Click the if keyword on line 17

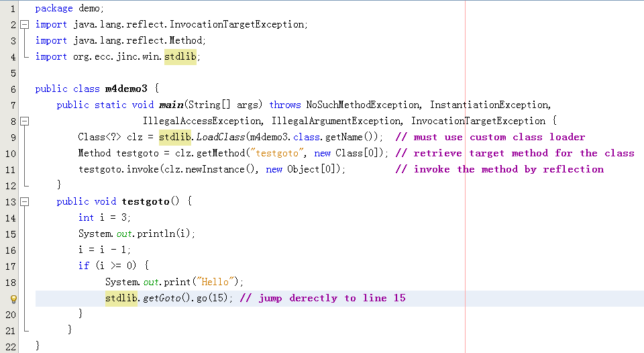click(x=83, y=266)
